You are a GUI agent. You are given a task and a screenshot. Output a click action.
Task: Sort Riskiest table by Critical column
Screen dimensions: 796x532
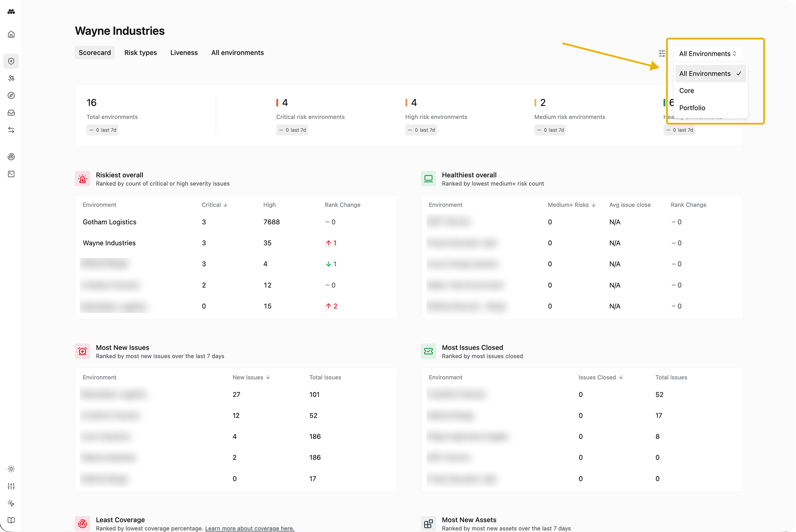[x=215, y=205]
